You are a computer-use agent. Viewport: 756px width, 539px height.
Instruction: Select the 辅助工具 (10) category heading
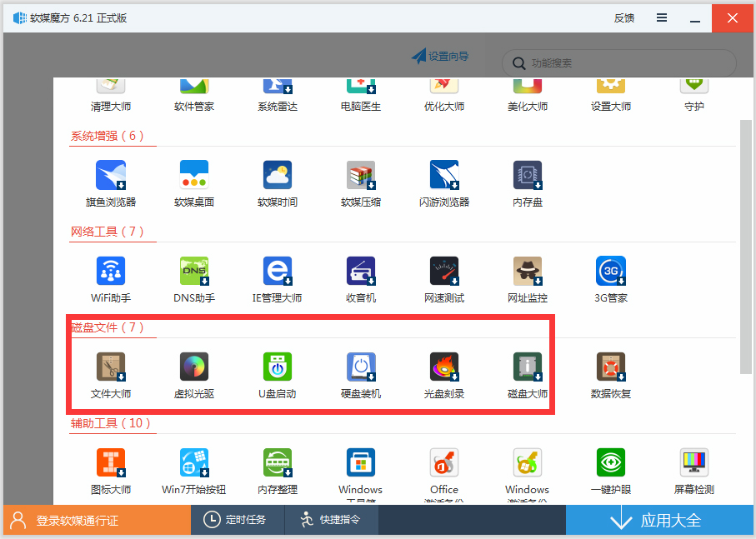coord(110,423)
